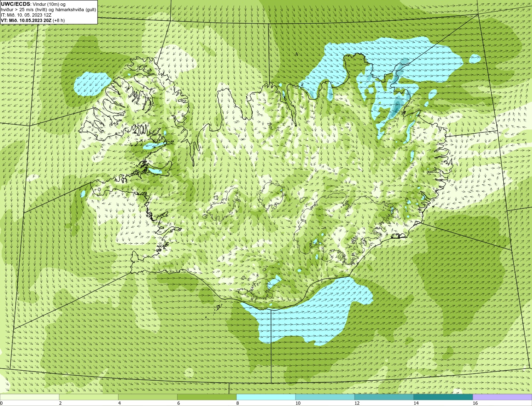The height and width of the screenshot is (406, 532).
Task: Pick the 8–10 m/s light cyan legend swatch
Action: click(266, 397)
